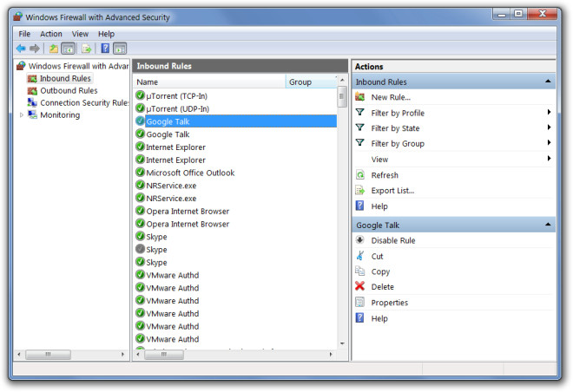Sort by the Group column header
573x392 pixels.
(x=311, y=82)
